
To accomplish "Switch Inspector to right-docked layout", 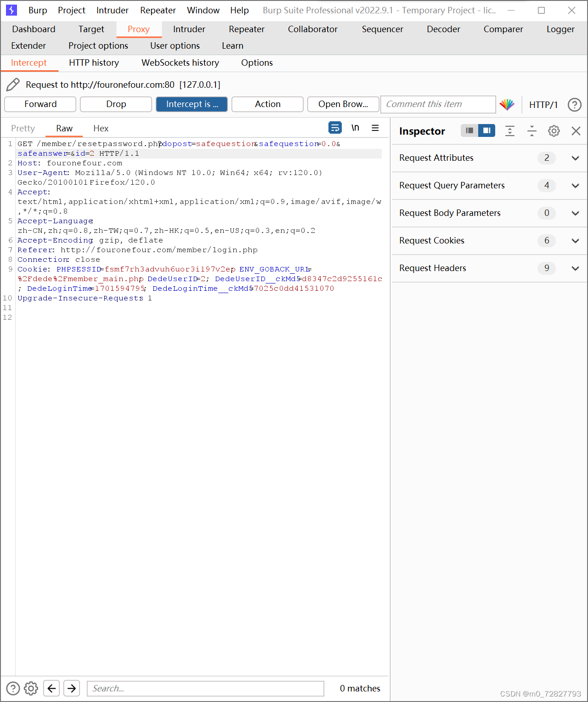I will 486,130.
